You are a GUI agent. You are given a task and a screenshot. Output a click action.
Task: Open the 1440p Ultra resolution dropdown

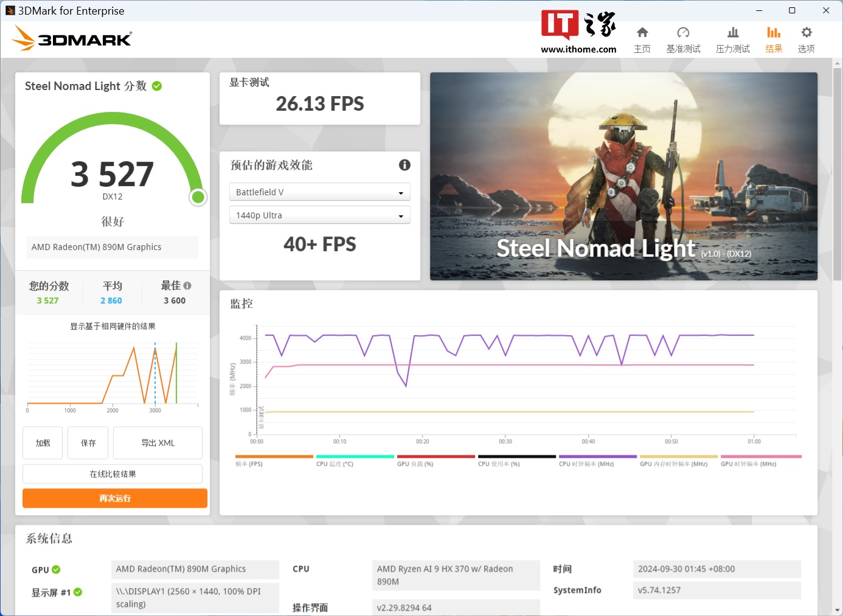[320, 215]
